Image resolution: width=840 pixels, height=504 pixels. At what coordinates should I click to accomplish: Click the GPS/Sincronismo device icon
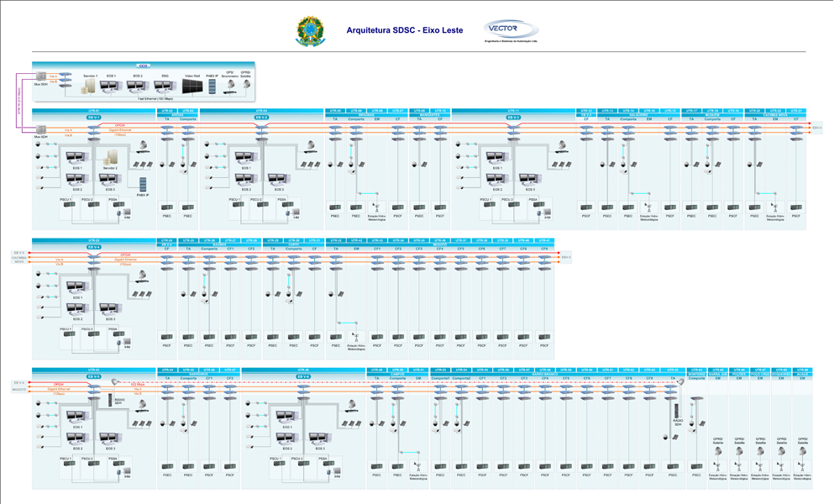(229, 85)
